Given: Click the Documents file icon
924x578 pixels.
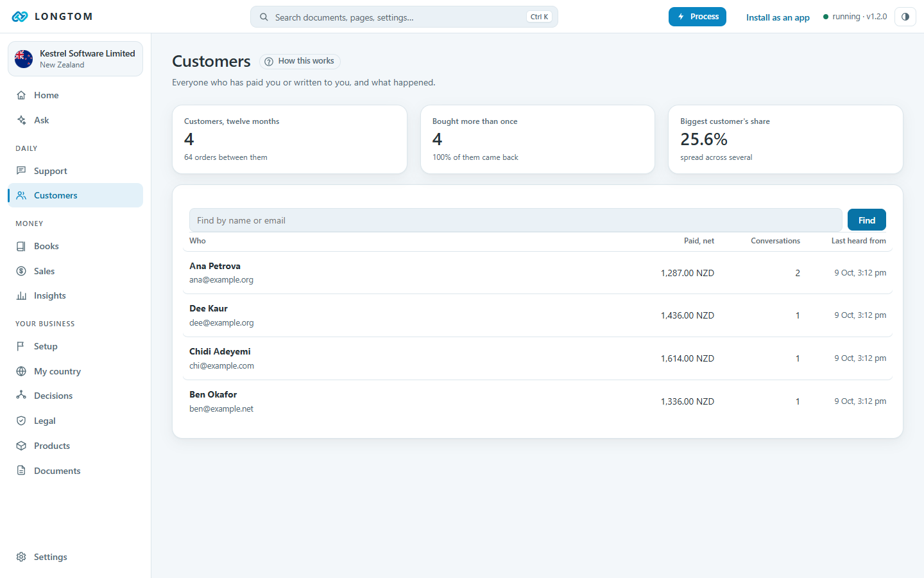Looking at the screenshot, I should (x=21, y=471).
